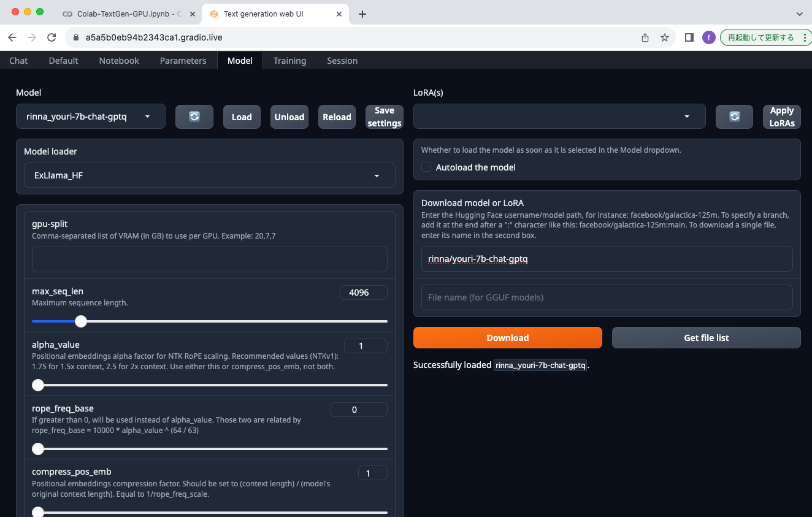Click the browser address bar URL
Screen dimensions: 812x517
(154, 37)
